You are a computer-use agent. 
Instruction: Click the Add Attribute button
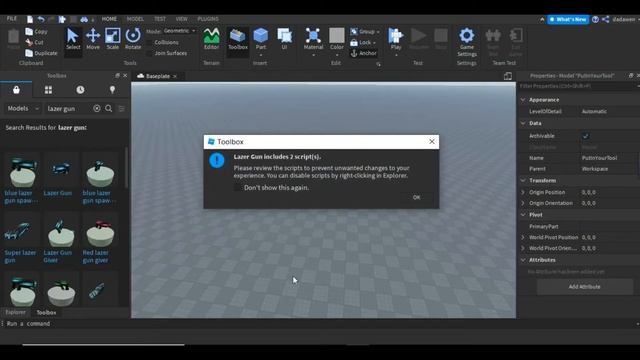(584, 287)
